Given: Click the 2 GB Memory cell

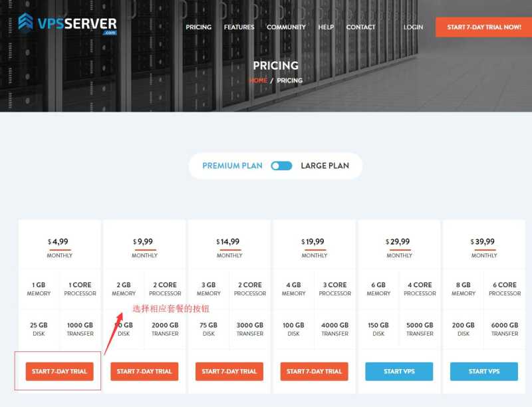Looking at the screenshot, I should pos(124,289).
